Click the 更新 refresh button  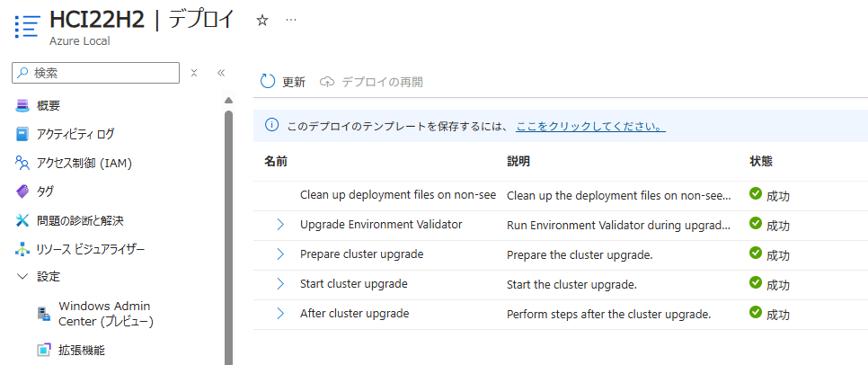[x=283, y=82]
